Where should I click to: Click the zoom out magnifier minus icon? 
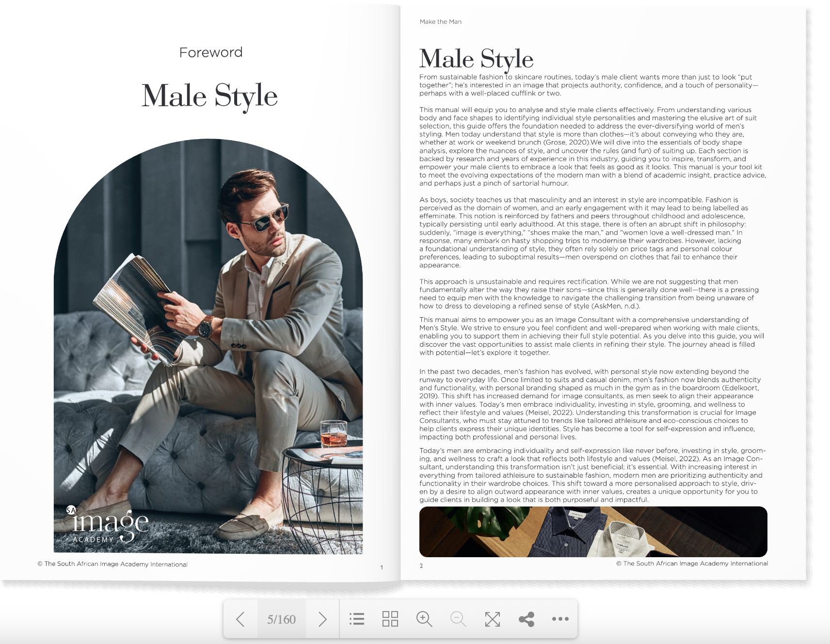tap(458, 619)
